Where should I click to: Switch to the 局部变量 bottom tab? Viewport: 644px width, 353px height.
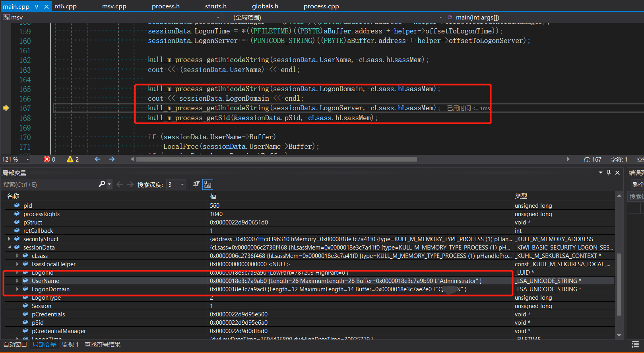[44, 344]
